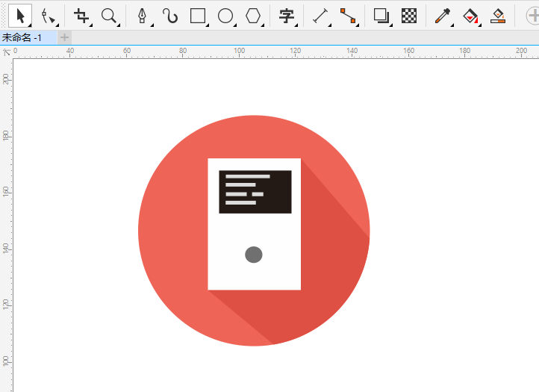Select the Connector line tool
The height and width of the screenshot is (392, 539).
(x=348, y=16)
